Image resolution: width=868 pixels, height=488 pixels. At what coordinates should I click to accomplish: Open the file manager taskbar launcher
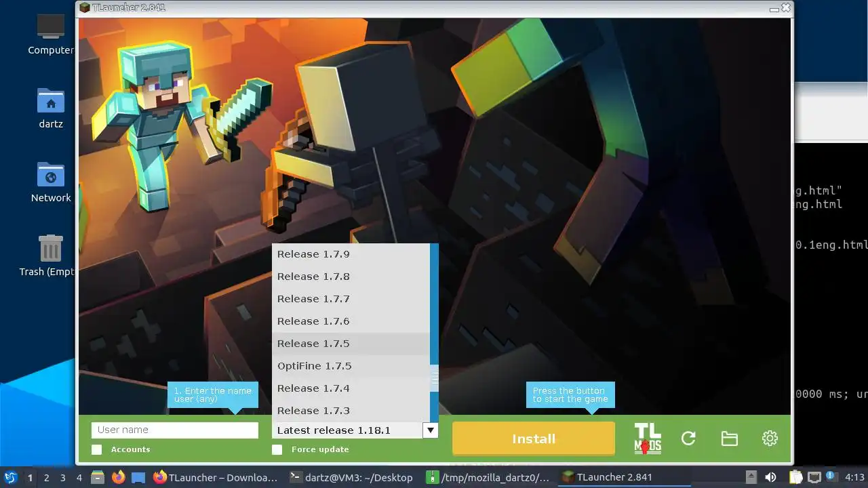click(98, 477)
